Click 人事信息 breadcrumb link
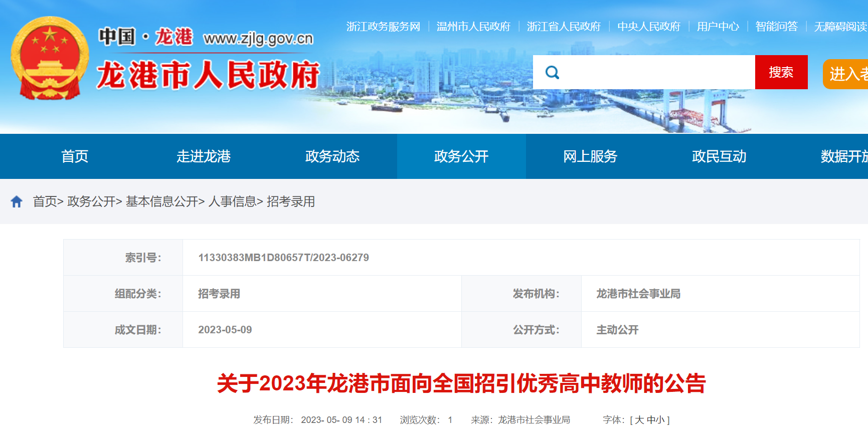868x433 pixels. tap(233, 201)
